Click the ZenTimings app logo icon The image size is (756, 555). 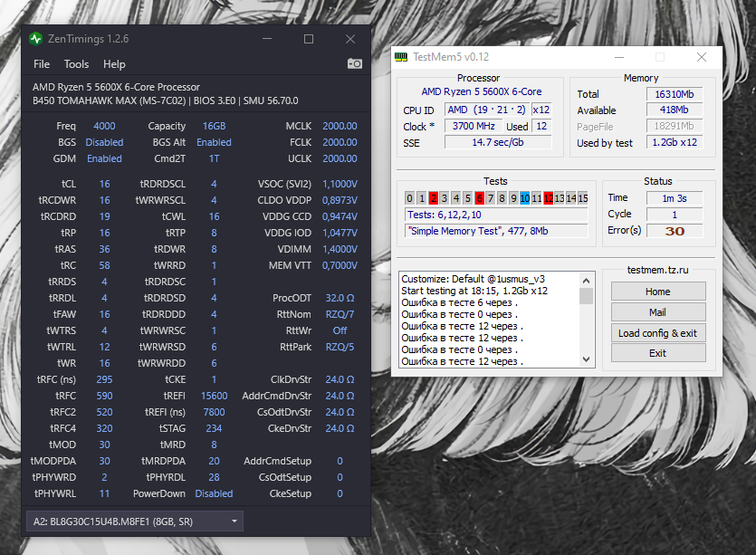[35, 39]
